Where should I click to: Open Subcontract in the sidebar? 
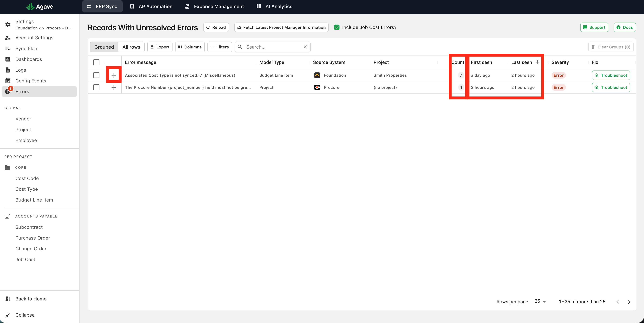pos(29,227)
